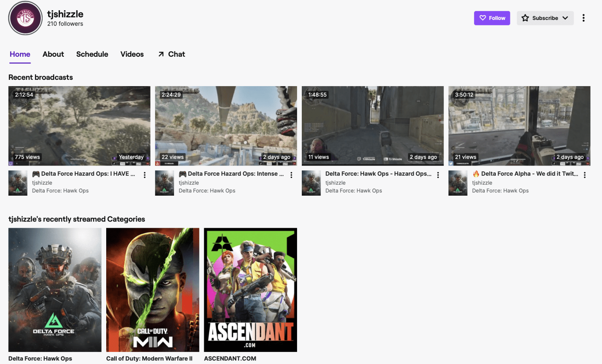Switch to the Videos tab
Image resolution: width=602 pixels, height=364 pixels.
click(x=132, y=54)
